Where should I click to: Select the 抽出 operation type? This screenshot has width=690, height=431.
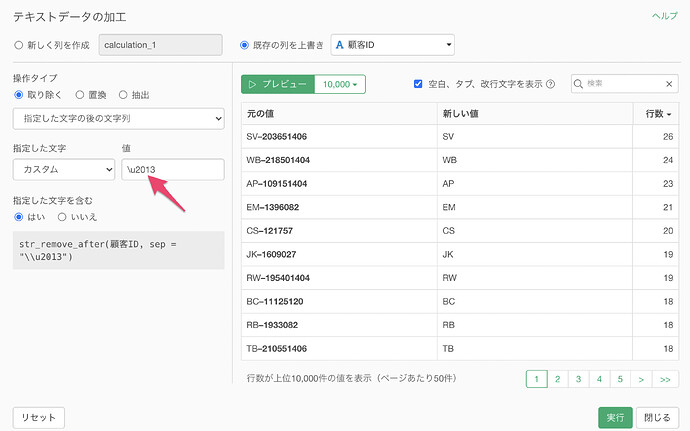[123, 95]
